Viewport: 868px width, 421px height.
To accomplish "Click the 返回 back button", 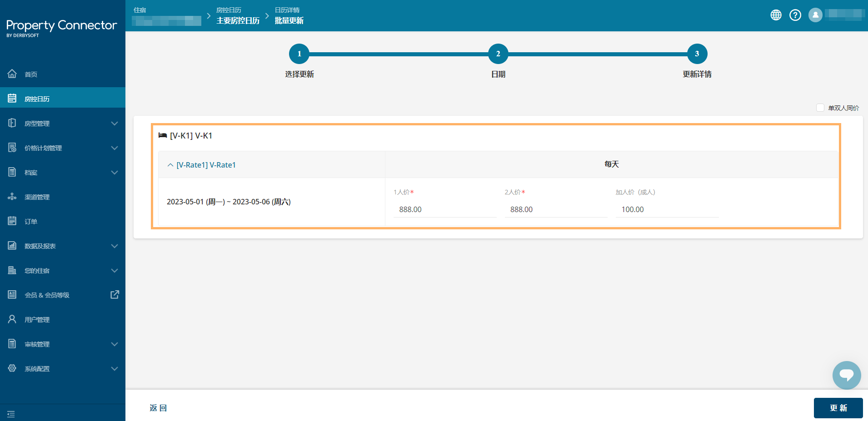I will [158, 408].
